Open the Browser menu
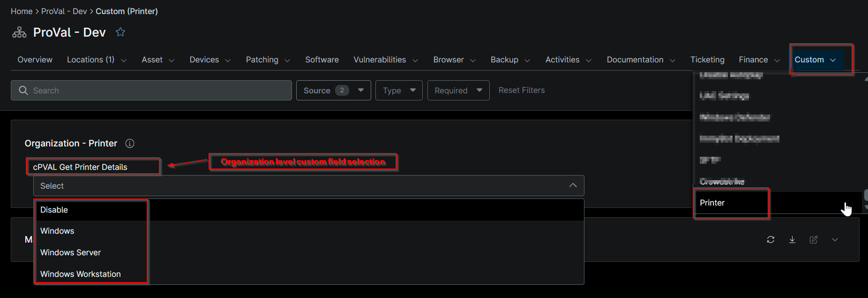The image size is (868, 298). coord(454,60)
